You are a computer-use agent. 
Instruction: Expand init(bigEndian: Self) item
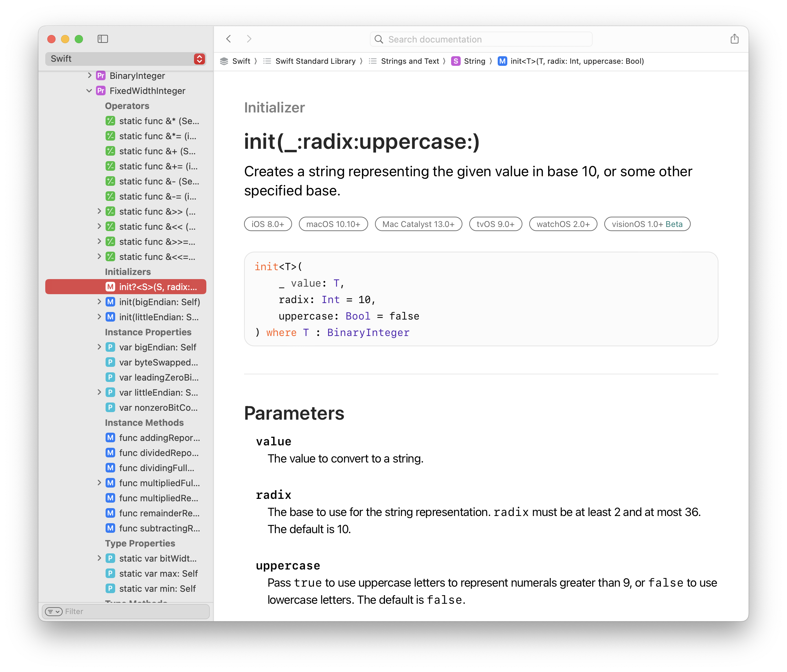99,302
